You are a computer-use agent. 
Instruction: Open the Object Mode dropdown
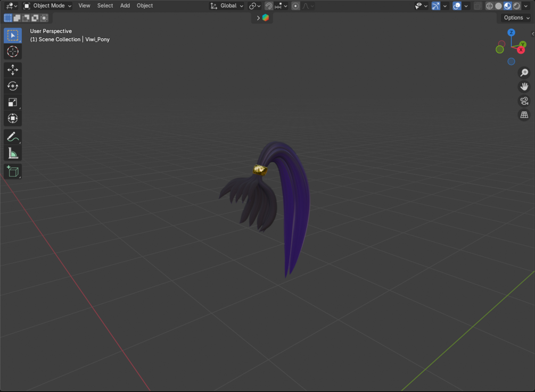47,6
